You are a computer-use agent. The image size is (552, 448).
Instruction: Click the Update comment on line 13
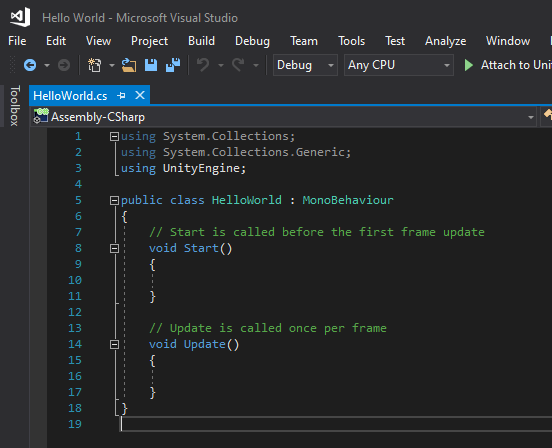point(268,328)
